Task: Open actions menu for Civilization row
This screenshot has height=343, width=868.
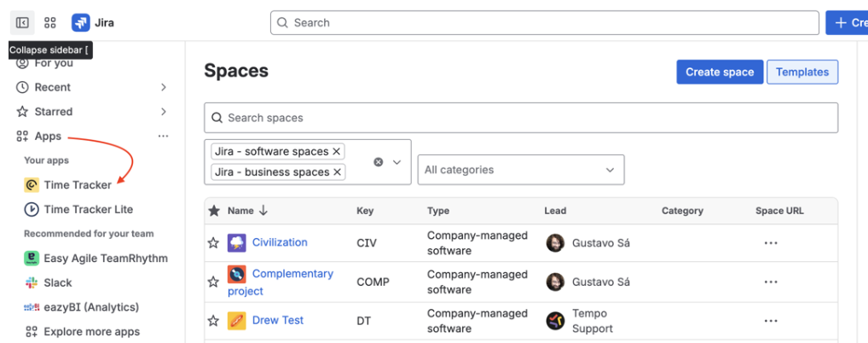Action: [771, 242]
